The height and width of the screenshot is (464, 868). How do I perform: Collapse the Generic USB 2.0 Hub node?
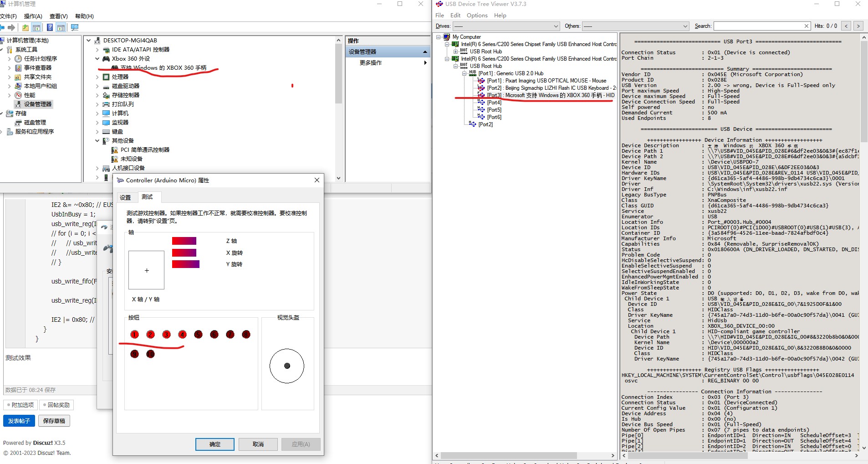click(x=464, y=73)
